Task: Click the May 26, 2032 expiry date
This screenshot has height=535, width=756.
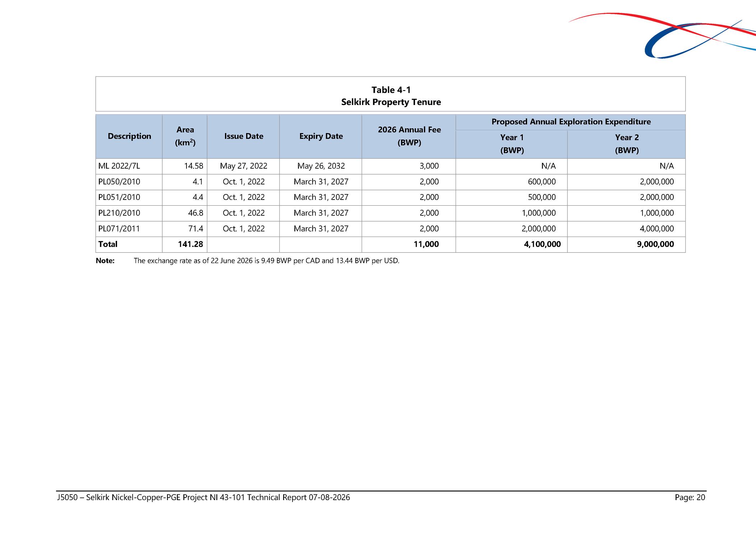Action: (x=321, y=166)
